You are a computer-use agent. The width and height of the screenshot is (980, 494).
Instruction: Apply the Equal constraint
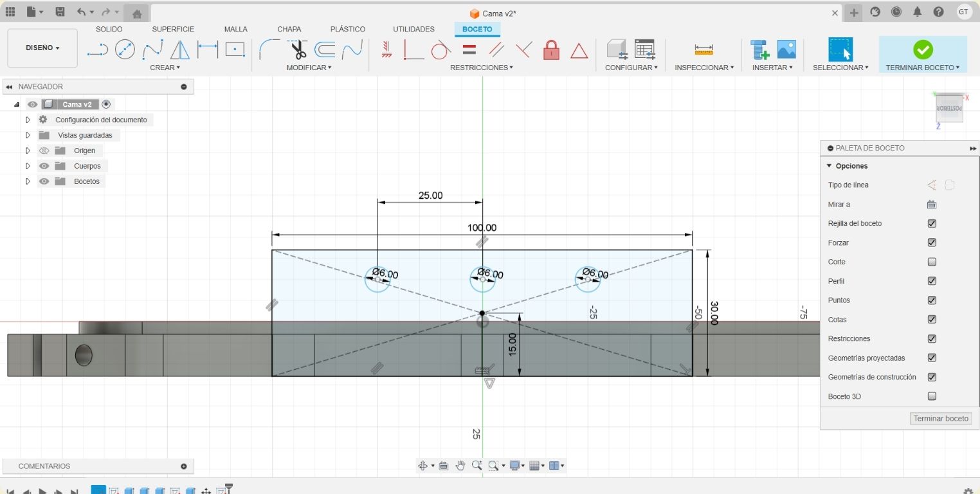pyautogui.click(x=469, y=50)
